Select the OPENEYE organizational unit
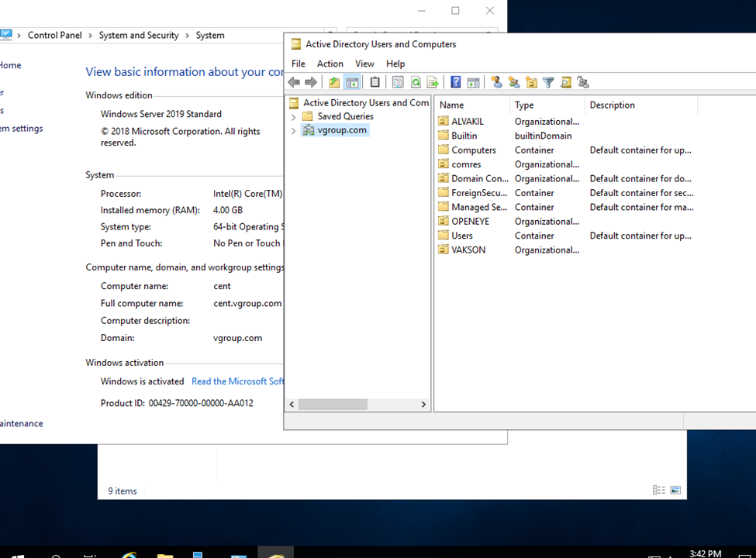Viewport: 756px width, 558px height. pos(470,222)
